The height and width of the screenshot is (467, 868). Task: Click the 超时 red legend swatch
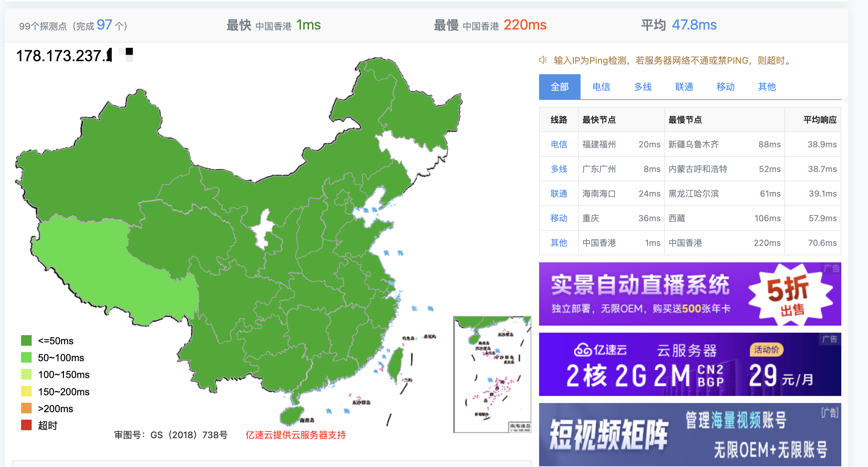pyautogui.click(x=26, y=425)
